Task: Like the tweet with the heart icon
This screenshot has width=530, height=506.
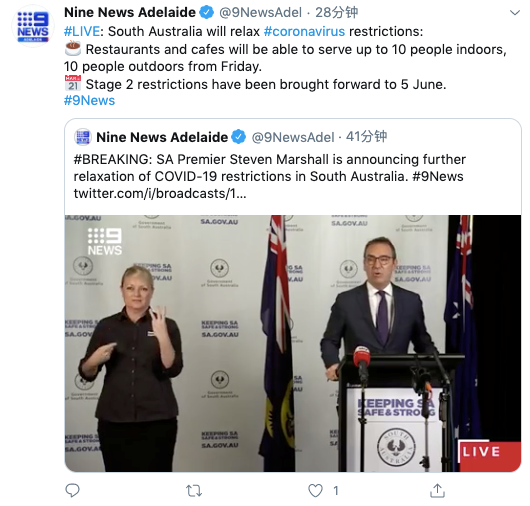Action: [x=315, y=490]
